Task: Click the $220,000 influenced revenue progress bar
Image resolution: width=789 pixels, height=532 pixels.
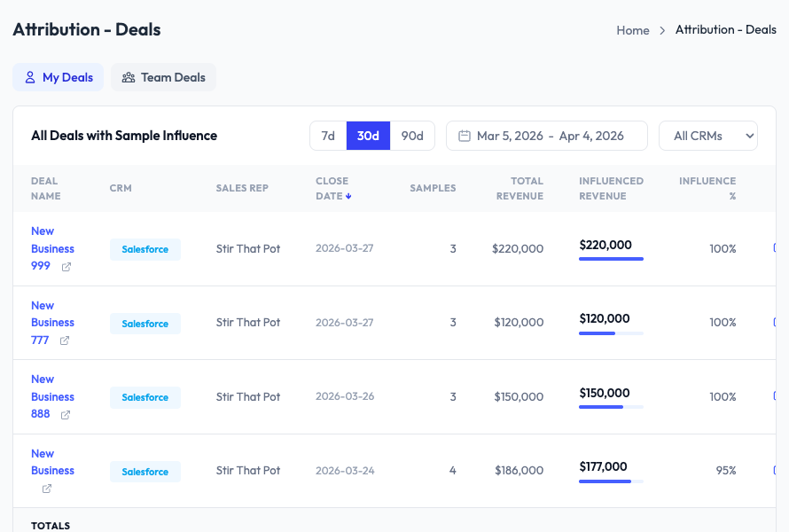Action: pyautogui.click(x=611, y=259)
